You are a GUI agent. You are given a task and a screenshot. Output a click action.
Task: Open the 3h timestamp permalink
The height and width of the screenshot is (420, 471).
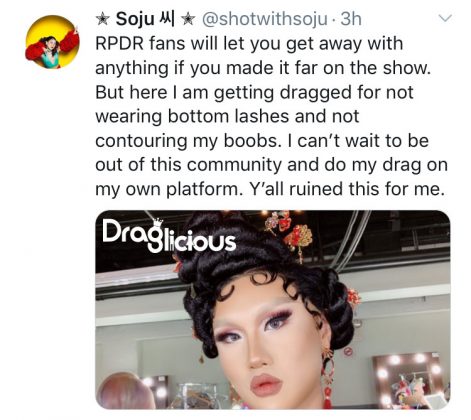(x=351, y=19)
